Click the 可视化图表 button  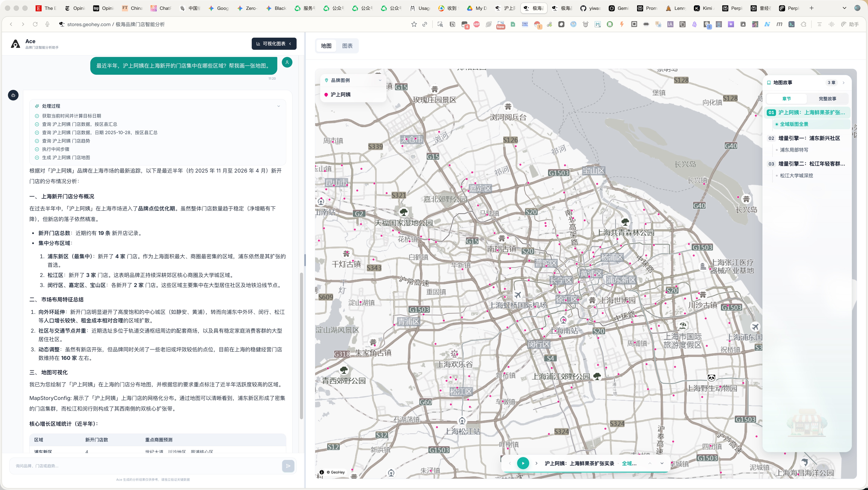[x=274, y=44]
